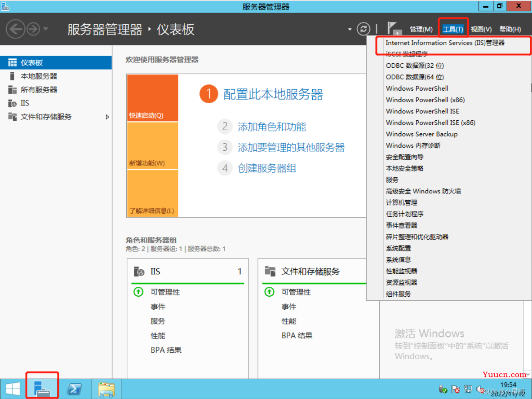Screen dimensions: 532x399
Task: Open the notifications flag
Action: click(394, 28)
